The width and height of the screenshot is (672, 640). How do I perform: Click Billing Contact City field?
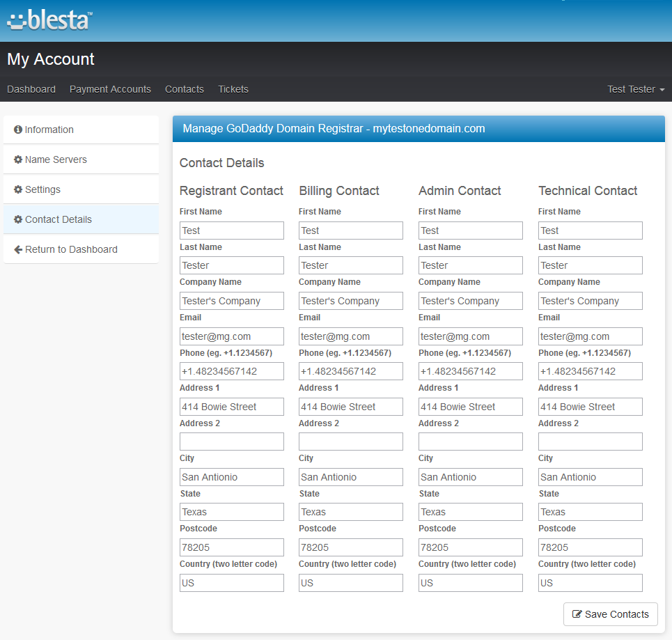(351, 477)
